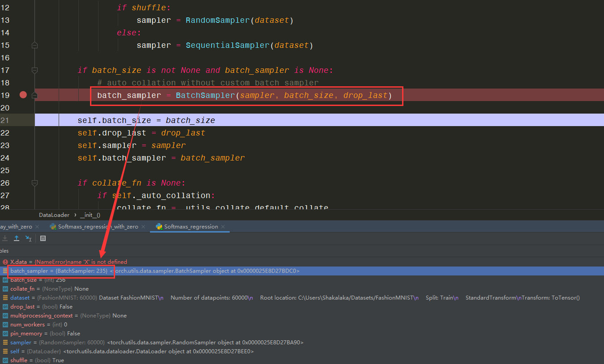The height and width of the screenshot is (364, 604).
Task: Click the greyed-out down-arrow step icon in debug toolbar
Action: [5, 238]
